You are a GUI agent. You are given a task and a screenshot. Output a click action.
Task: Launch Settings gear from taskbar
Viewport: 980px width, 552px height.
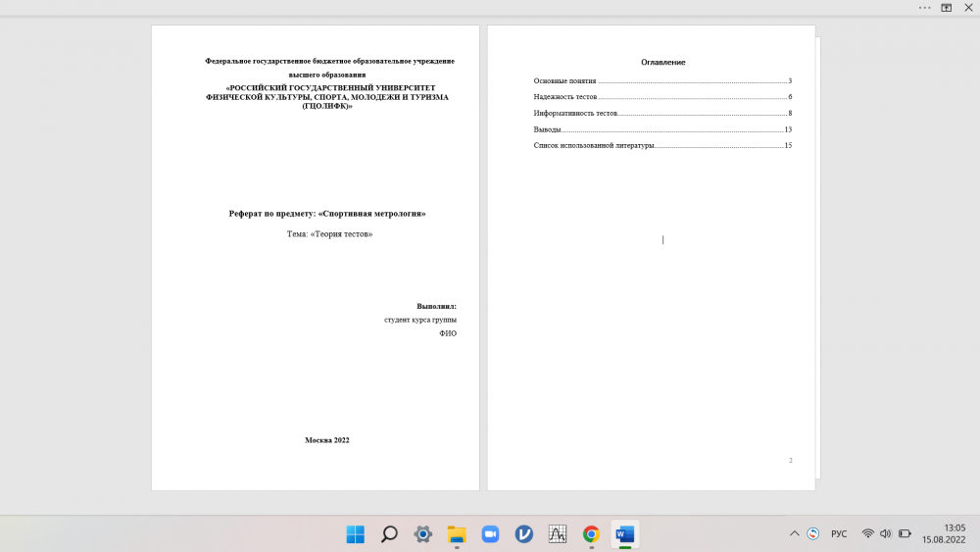point(423,534)
